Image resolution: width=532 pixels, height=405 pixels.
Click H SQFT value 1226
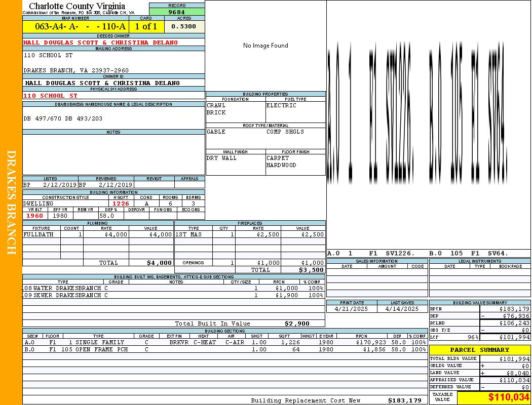click(x=121, y=204)
